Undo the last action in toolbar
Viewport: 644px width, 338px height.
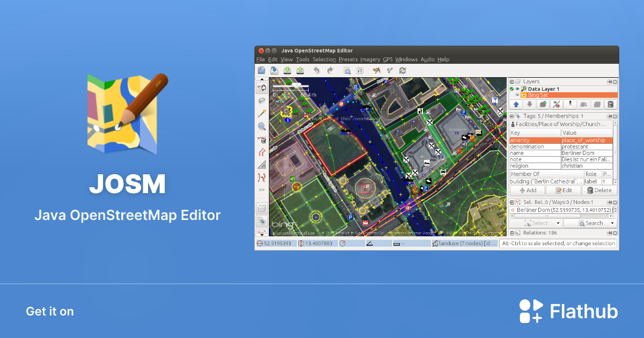click(317, 70)
